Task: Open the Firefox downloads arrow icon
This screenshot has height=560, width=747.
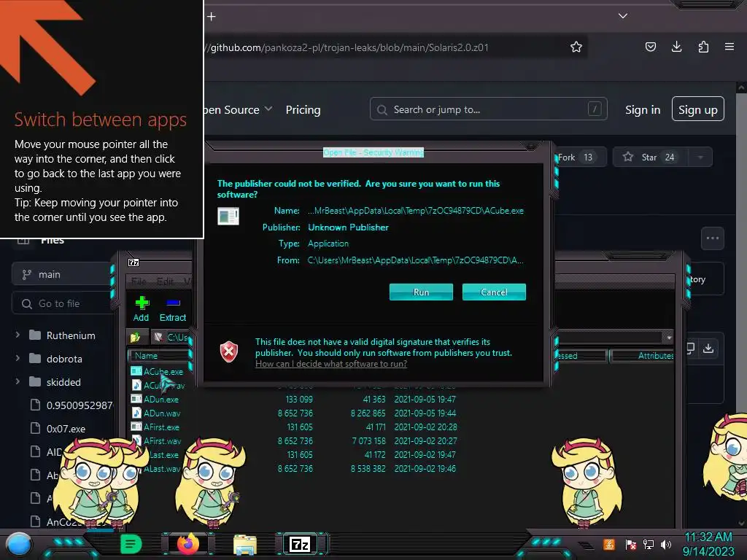Action: coord(676,47)
